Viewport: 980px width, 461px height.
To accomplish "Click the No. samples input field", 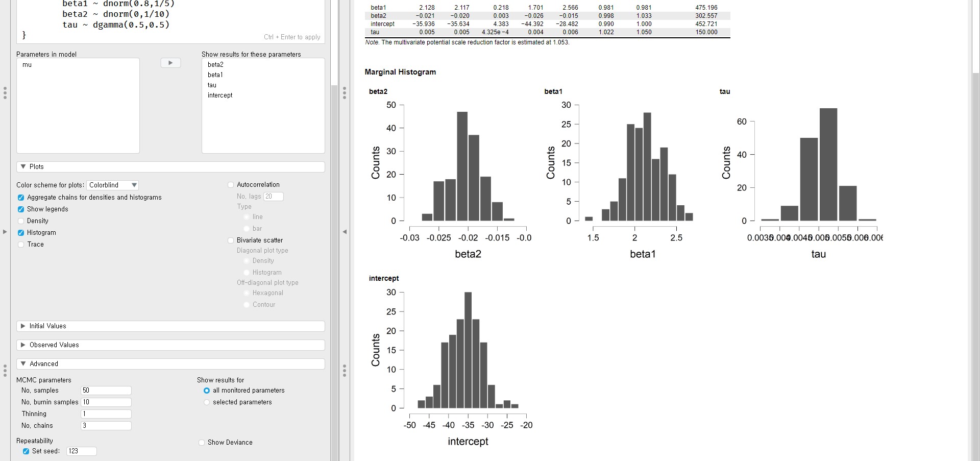I will [x=106, y=391].
